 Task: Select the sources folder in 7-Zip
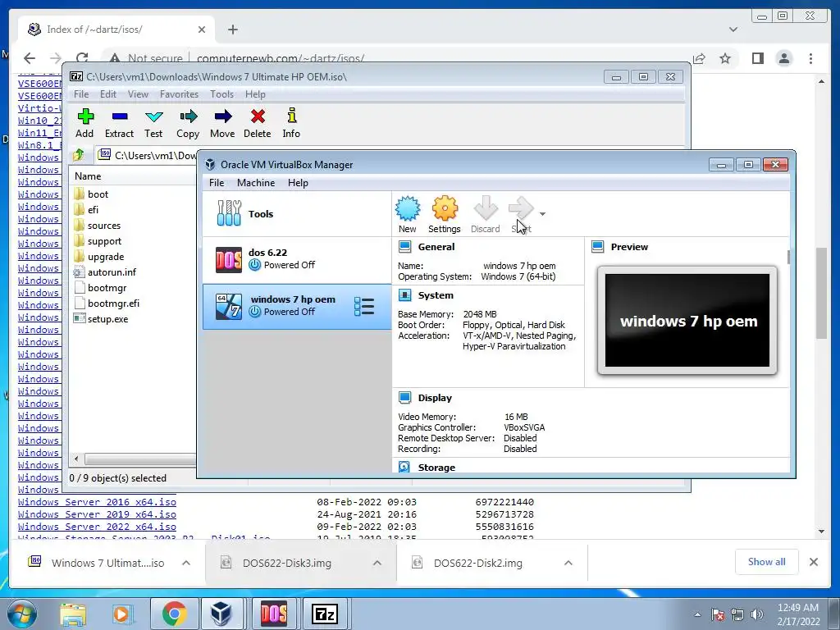pyautogui.click(x=104, y=226)
